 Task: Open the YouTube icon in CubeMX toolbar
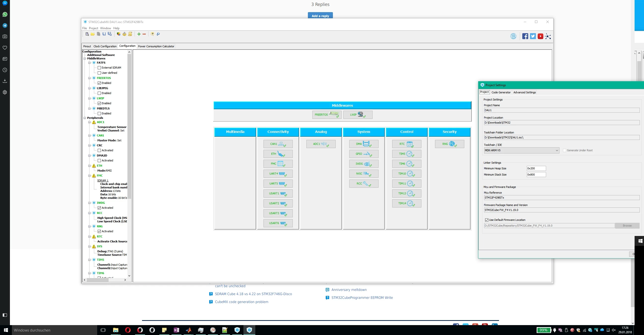click(540, 36)
